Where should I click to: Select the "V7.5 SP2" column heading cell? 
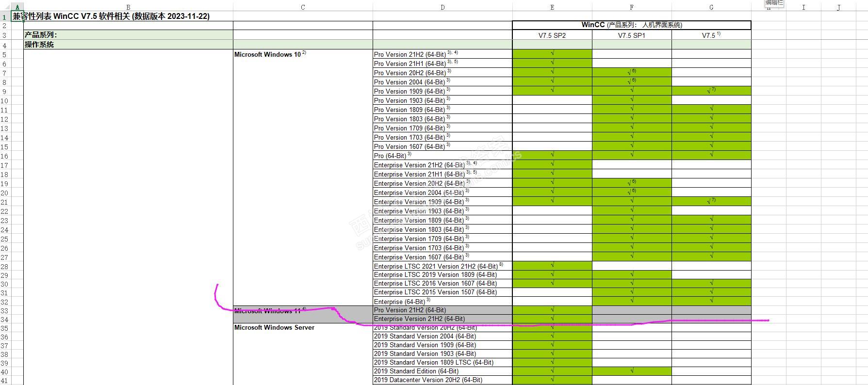click(552, 35)
